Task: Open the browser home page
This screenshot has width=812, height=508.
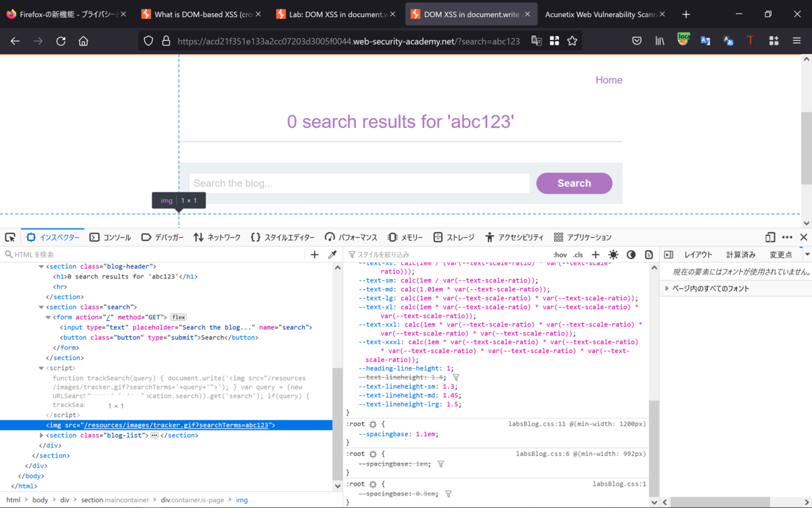Action: coord(83,41)
